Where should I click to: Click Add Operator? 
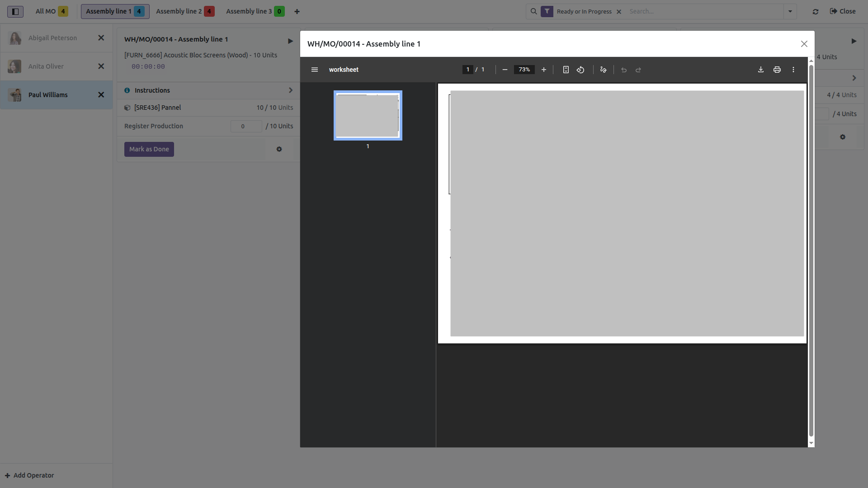tap(29, 475)
